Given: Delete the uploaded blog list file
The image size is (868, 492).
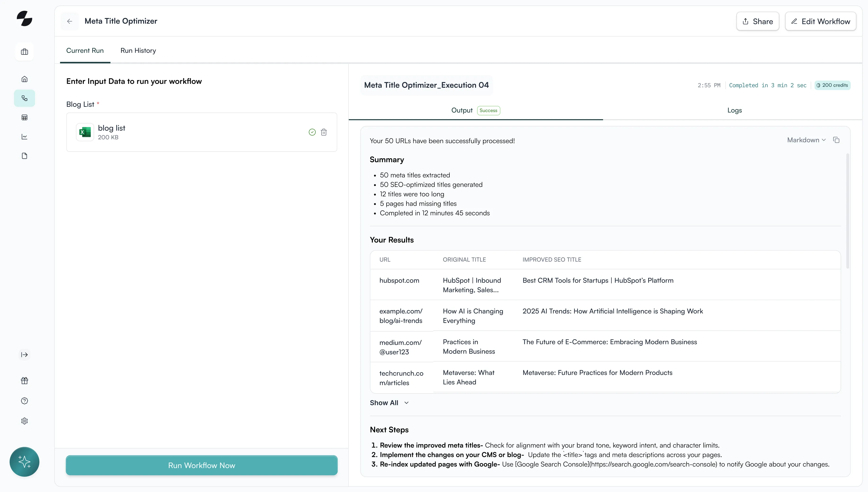Looking at the screenshot, I should pos(324,132).
